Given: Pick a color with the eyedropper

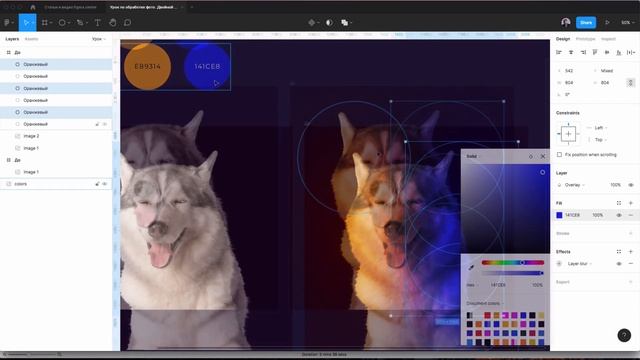Looking at the screenshot, I should pyautogui.click(x=471, y=267).
